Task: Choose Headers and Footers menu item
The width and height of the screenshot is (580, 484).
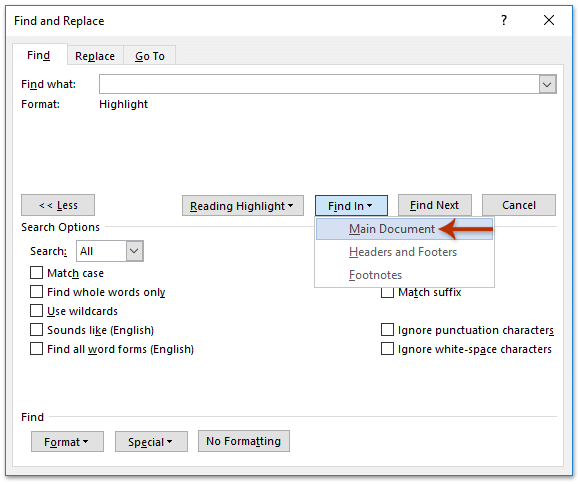Action: click(x=404, y=252)
